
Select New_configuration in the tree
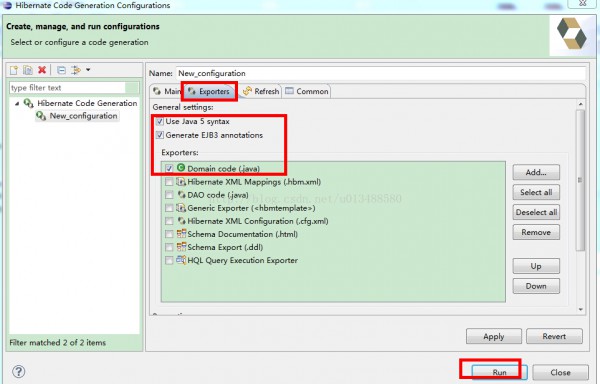pos(83,116)
